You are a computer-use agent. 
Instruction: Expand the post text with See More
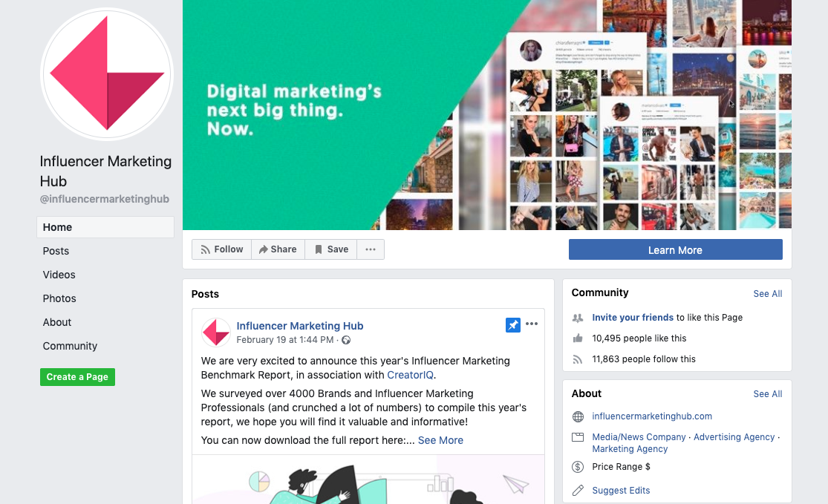(440, 440)
